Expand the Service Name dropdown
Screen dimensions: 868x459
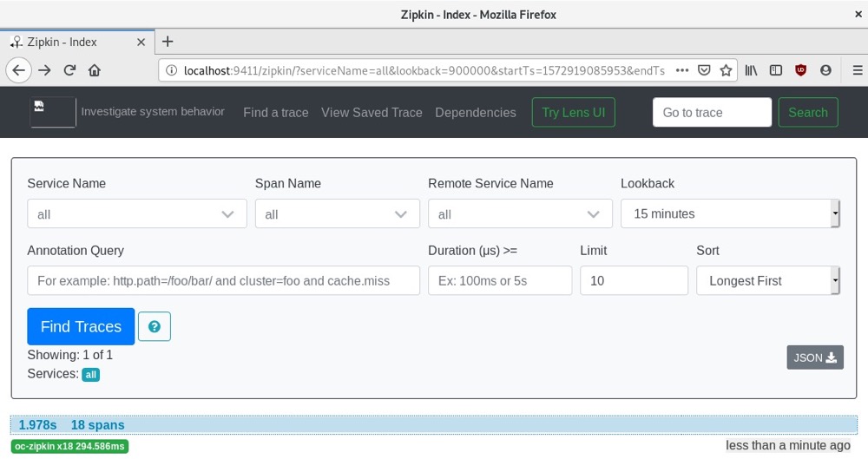[137, 213]
